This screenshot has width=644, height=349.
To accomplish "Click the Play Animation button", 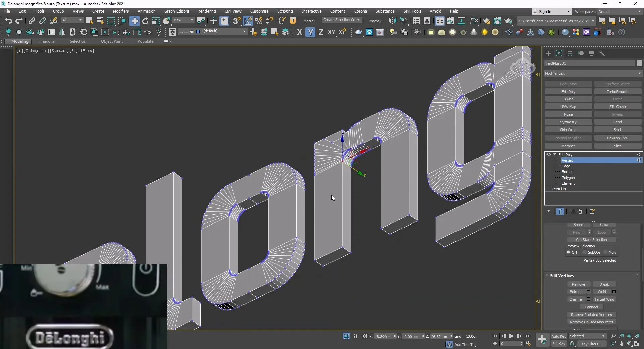I will (x=511, y=336).
